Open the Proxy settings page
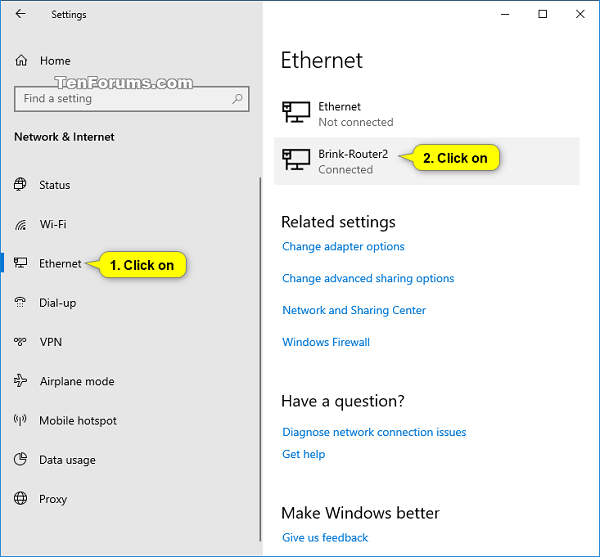The height and width of the screenshot is (557, 600). pos(53,499)
